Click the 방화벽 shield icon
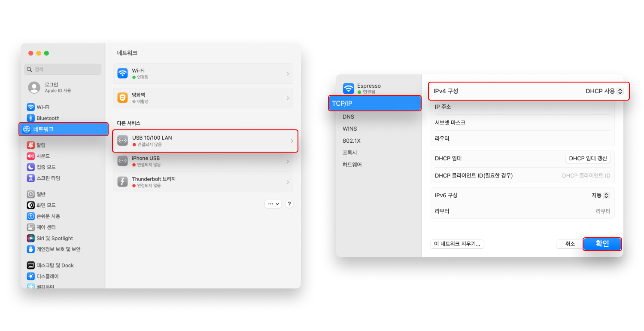The height and width of the screenshot is (331, 644). (123, 98)
